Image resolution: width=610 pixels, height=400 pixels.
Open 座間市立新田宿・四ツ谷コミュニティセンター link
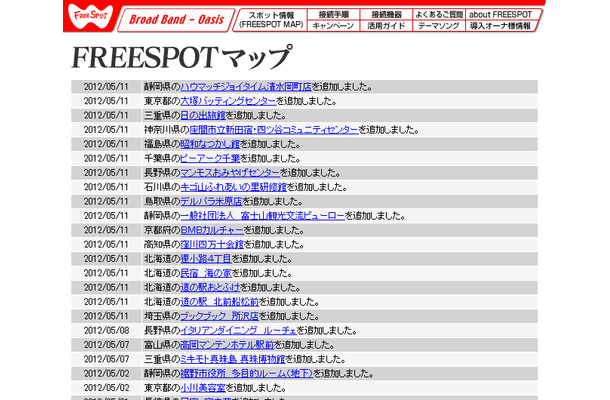pos(274,130)
